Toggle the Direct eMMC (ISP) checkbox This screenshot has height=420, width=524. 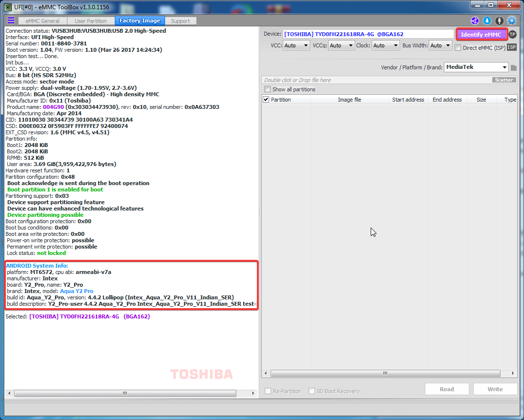(458, 48)
